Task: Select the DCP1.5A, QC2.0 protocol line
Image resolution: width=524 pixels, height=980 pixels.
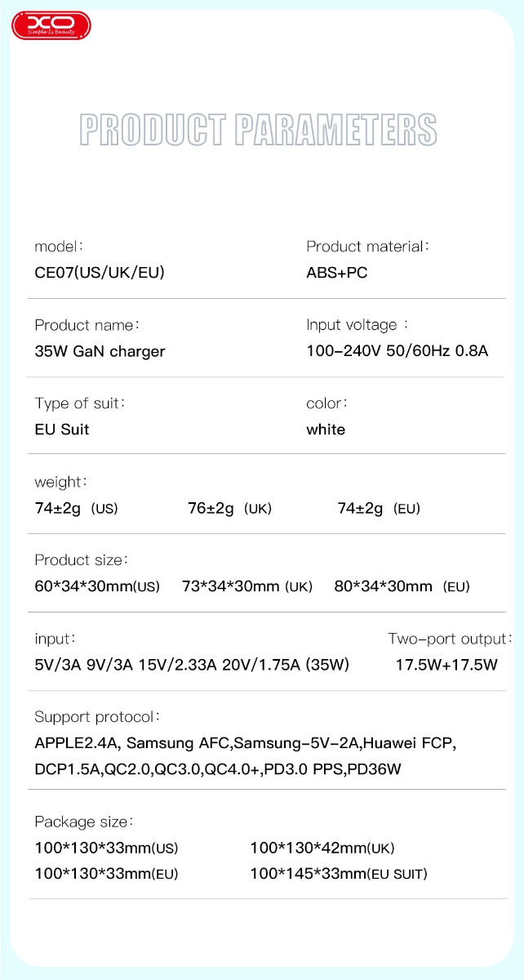Action: tap(218, 769)
